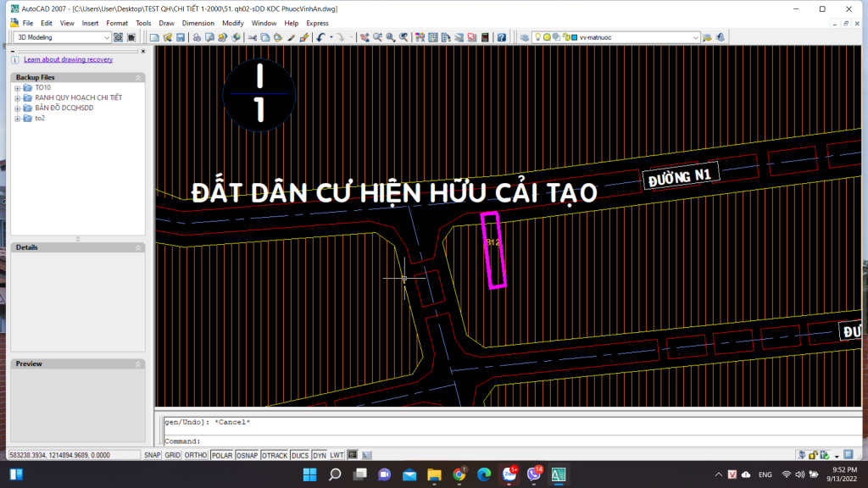Open the Modify menu
Image resolution: width=868 pixels, height=488 pixels.
(232, 23)
